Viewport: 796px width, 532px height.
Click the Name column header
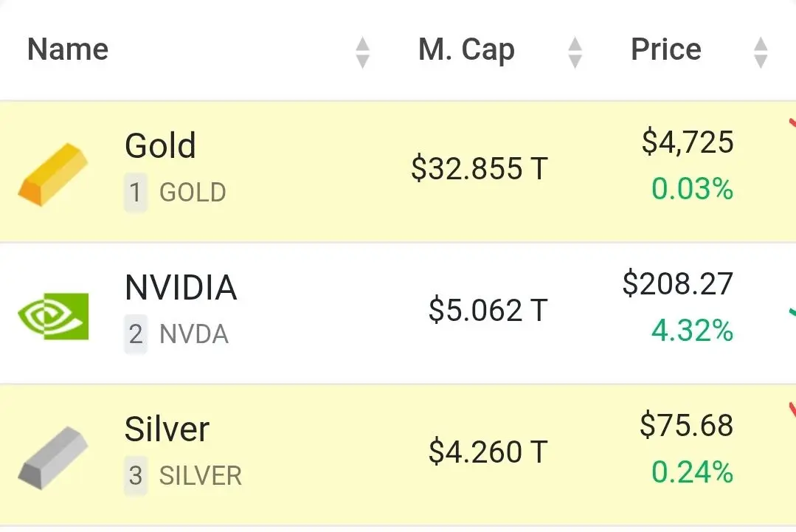click(68, 50)
